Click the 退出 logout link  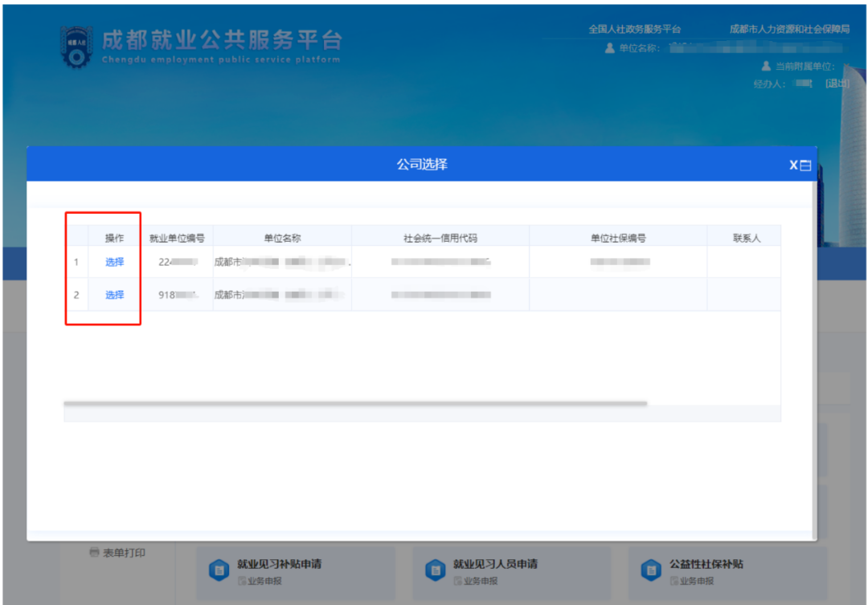(x=837, y=84)
